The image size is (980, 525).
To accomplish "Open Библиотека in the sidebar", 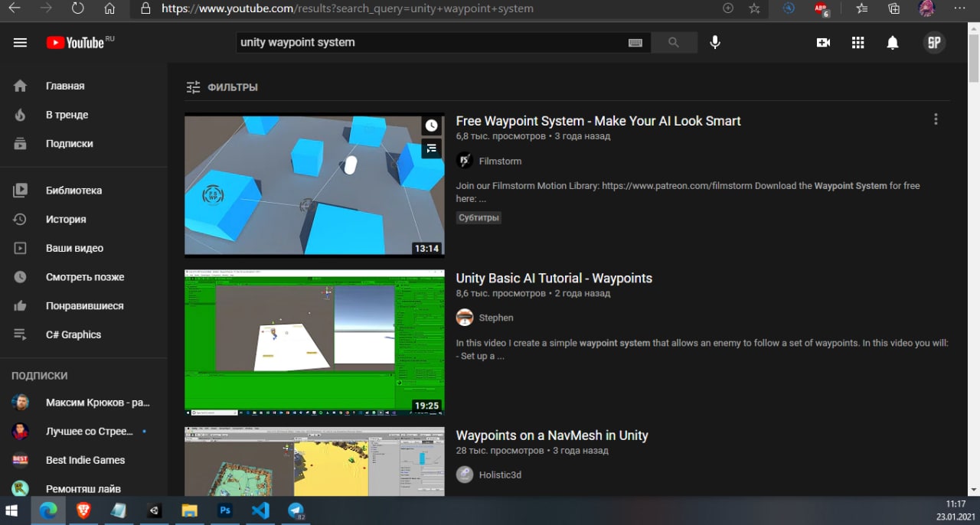I will (83, 191).
